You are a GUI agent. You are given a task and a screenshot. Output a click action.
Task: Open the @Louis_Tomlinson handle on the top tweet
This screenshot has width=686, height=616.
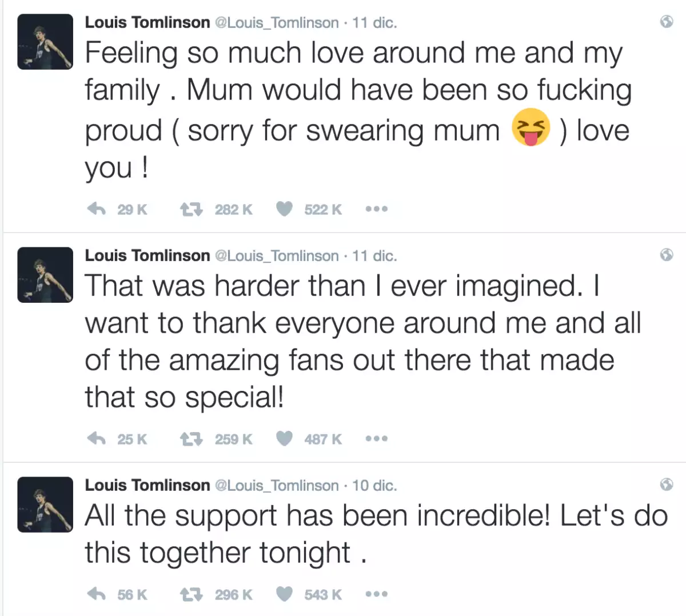(277, 23)
